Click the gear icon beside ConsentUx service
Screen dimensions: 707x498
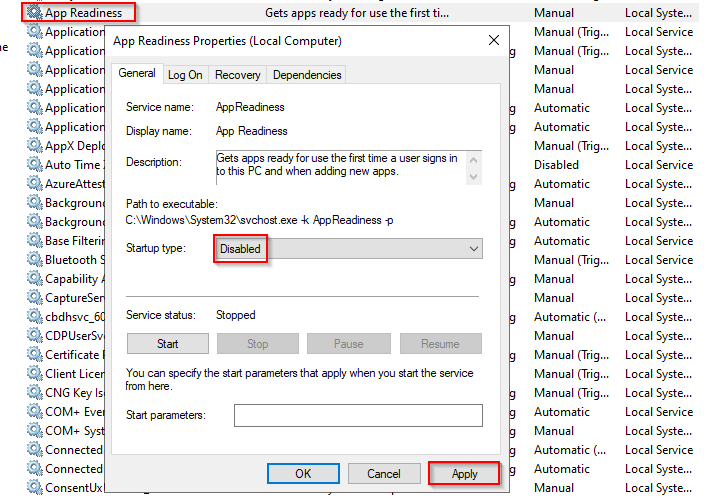click(34, 487)
